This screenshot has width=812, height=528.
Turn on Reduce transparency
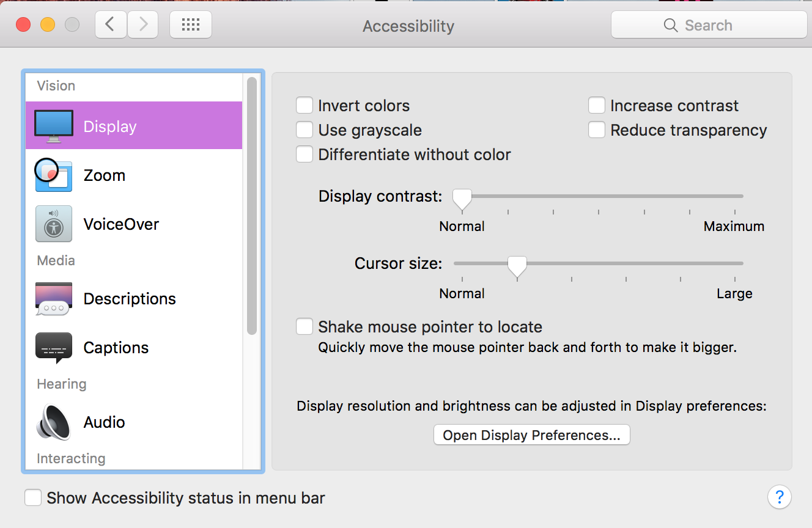pyautogui.click(x=597, y=130)
